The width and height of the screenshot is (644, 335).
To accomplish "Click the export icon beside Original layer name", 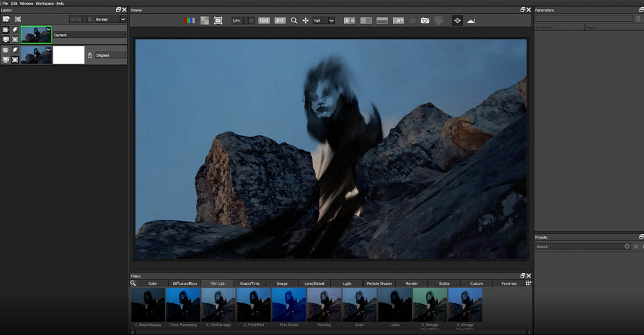I will 90,55.
